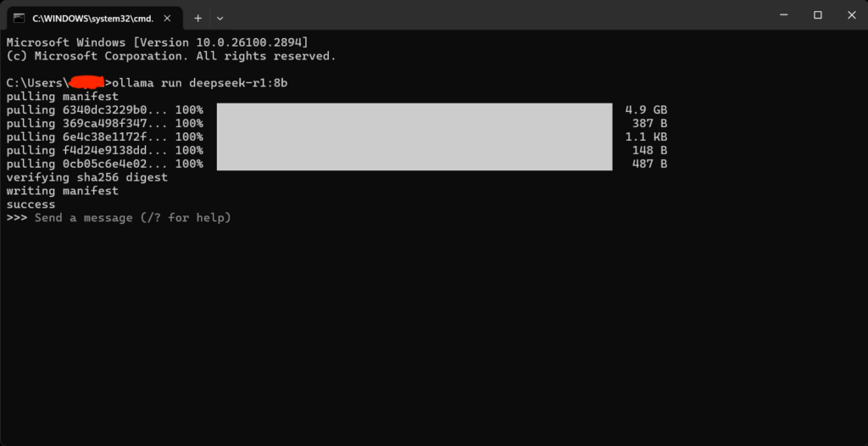868x446 pixels.
Task: Expand the new tab profile dropdown chevron
Action: click(220, 19)
